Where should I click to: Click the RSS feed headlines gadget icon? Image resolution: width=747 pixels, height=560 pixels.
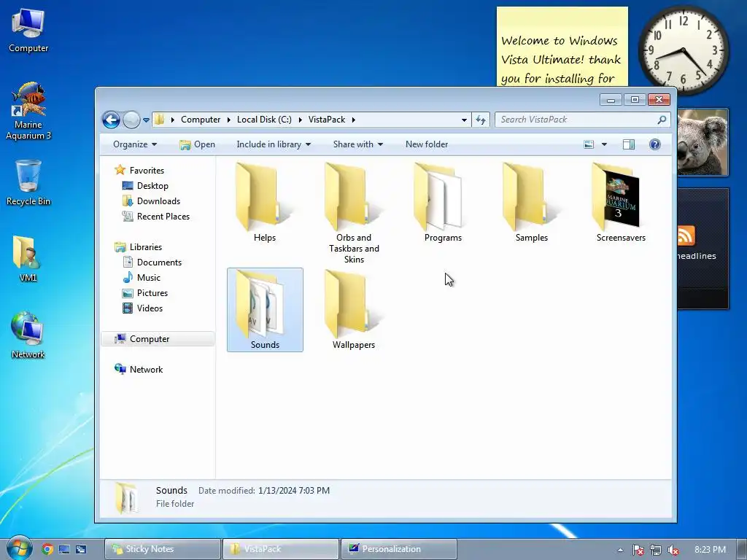(x=686, y=236)
